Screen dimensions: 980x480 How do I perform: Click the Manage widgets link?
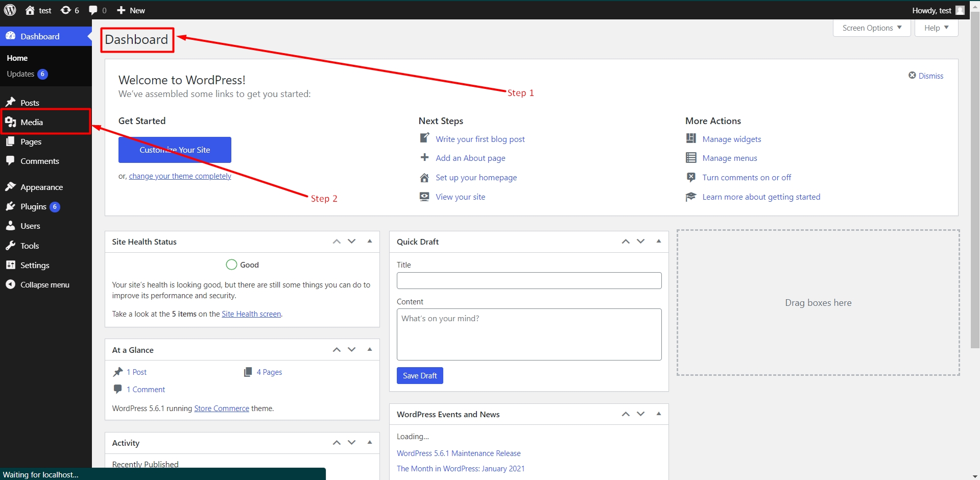pyautogui.click(x=732, y=139)
